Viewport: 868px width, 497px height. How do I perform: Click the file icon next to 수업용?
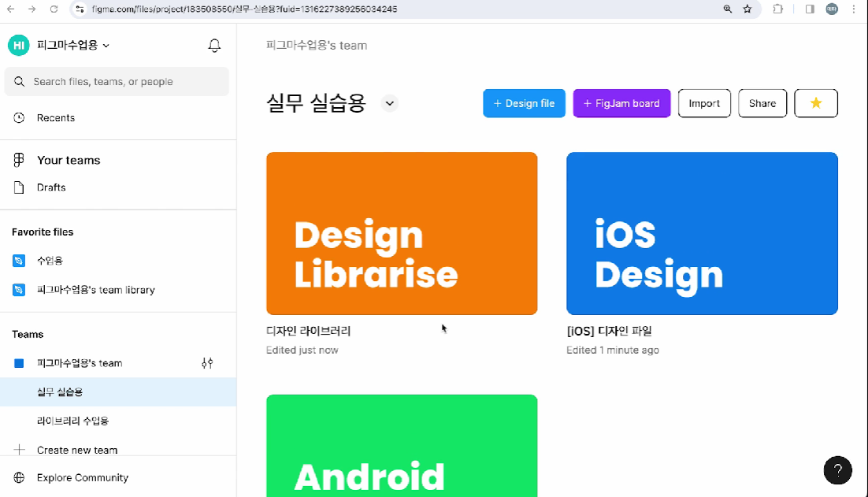19,261
